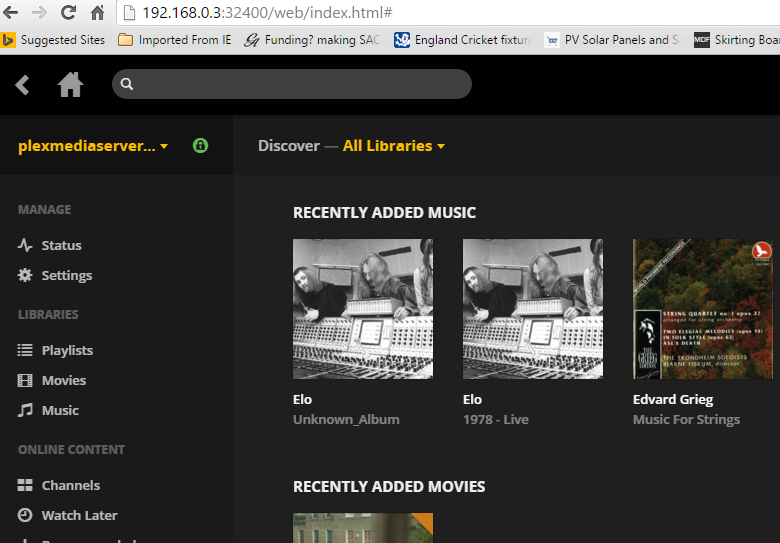The image size is (780, 543).
Task: Click the Recently Added Movies heading
Action: (x=389, y=486)
